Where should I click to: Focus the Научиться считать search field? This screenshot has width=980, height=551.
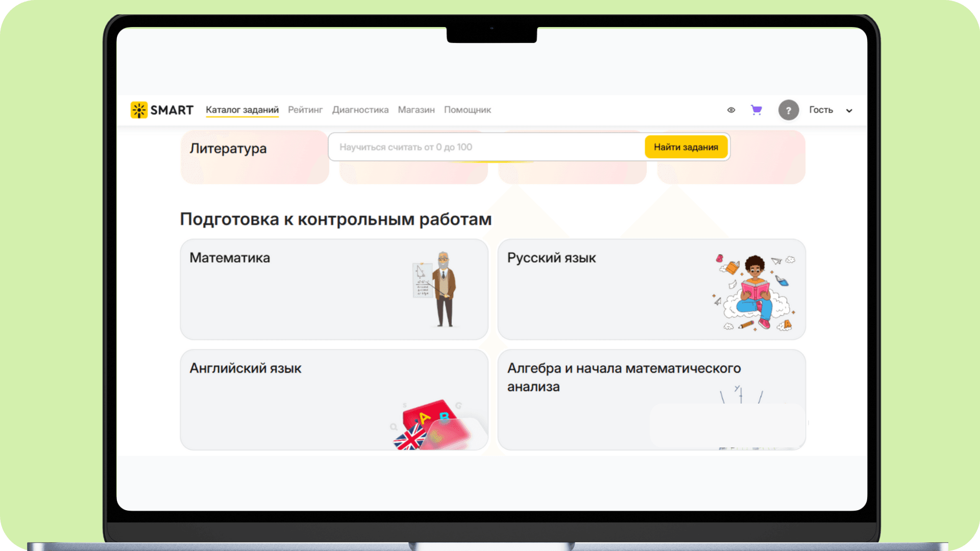click(485, 147)
